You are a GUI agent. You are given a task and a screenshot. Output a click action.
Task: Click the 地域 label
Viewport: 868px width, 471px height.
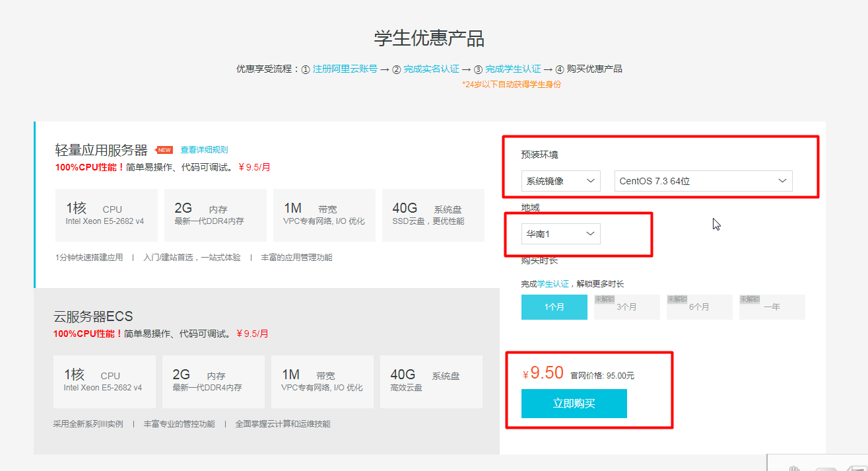point(530,207)
